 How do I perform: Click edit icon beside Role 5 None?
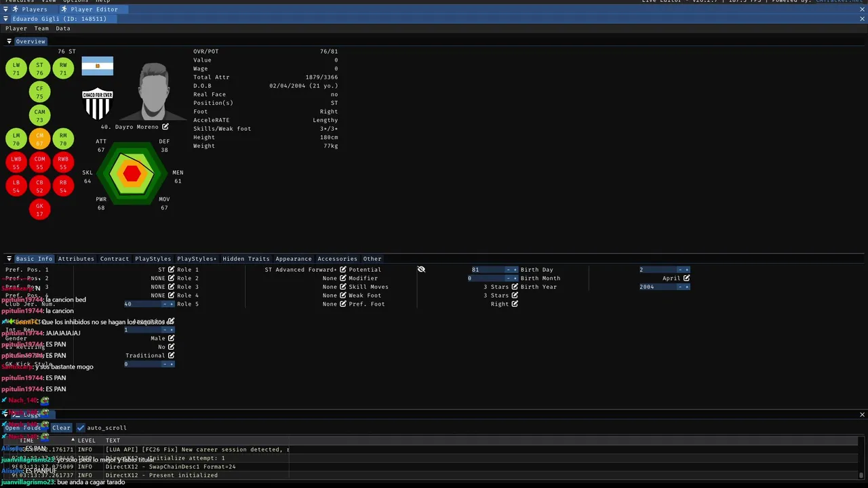(x=343, y=304)
